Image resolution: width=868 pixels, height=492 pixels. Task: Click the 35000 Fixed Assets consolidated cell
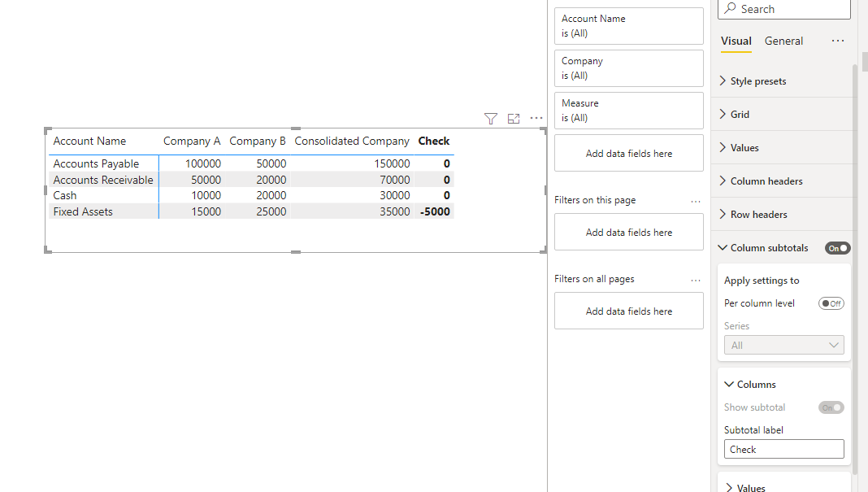point(395,211)
